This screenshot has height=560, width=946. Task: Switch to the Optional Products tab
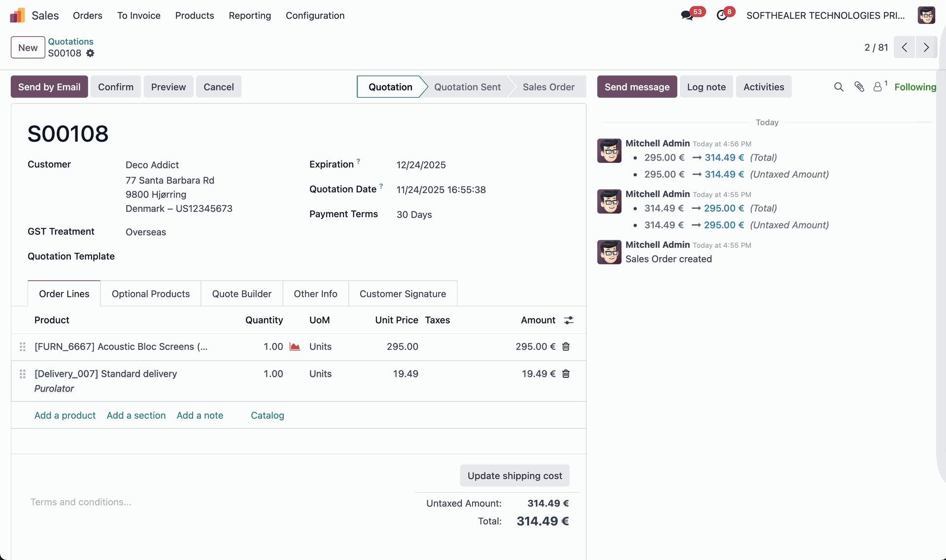[151, 294]
